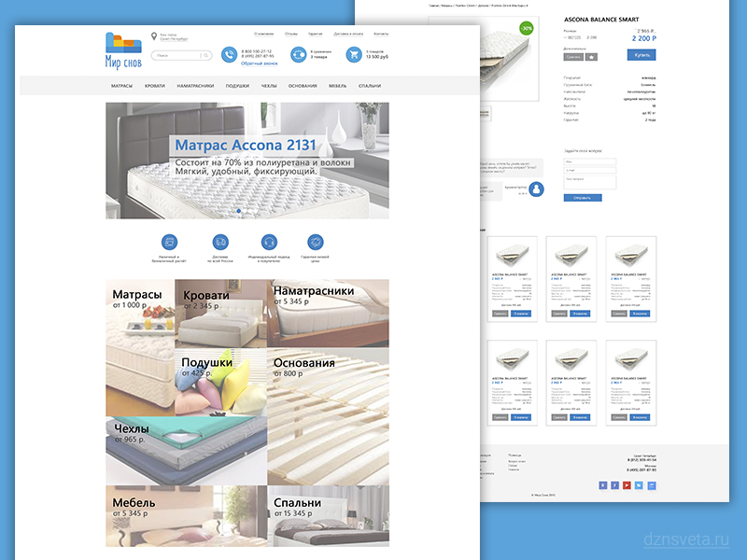The width and height of the screenshot is (747, 560).
Task: Open the Отзывы top link
Action: point(291,34)
